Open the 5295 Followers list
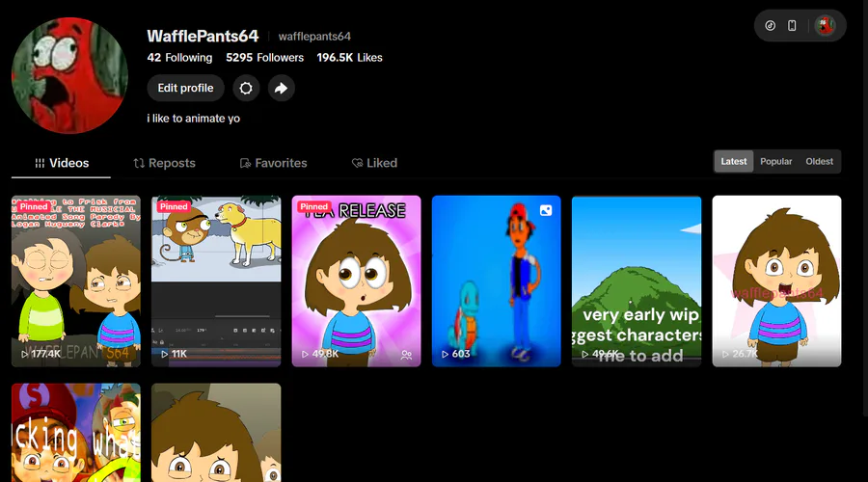 (264, 58)
